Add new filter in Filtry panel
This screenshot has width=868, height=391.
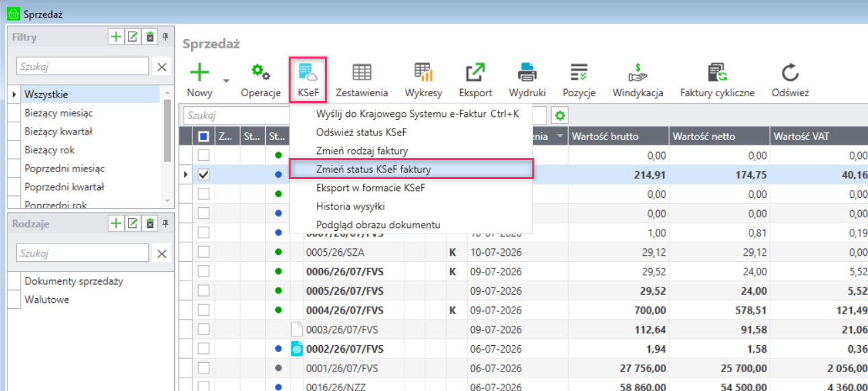click(x=116, y=37)
